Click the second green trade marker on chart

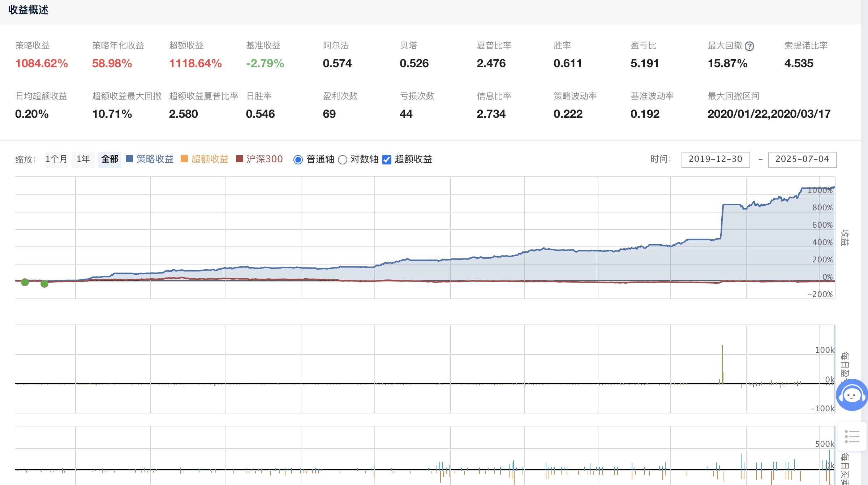click(x=44, y=284)
